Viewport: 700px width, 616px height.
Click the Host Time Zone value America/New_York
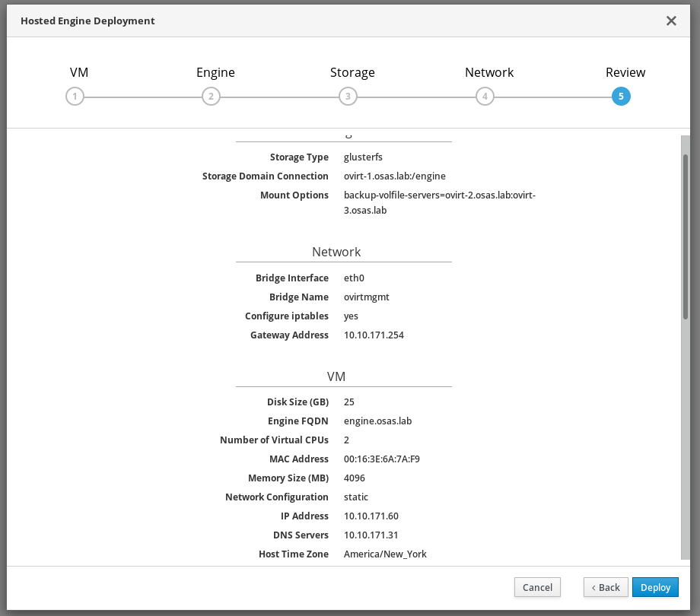(x=385, y=554)
